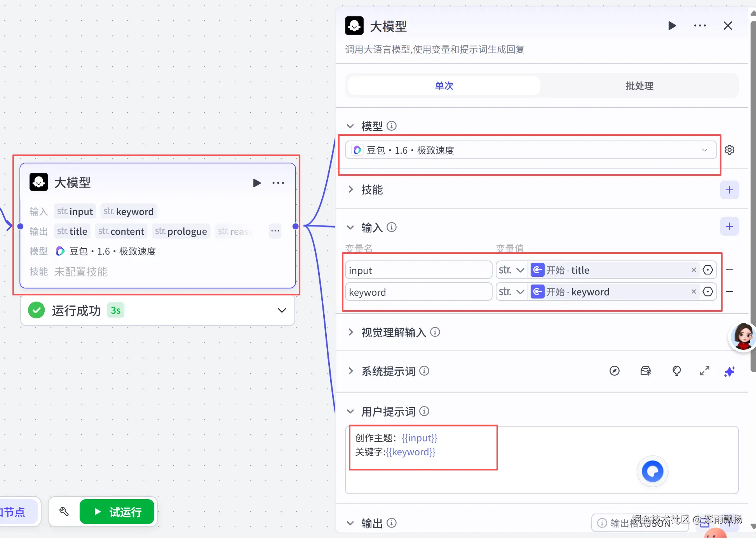Add new input variable with plus button

click(729, 227)
